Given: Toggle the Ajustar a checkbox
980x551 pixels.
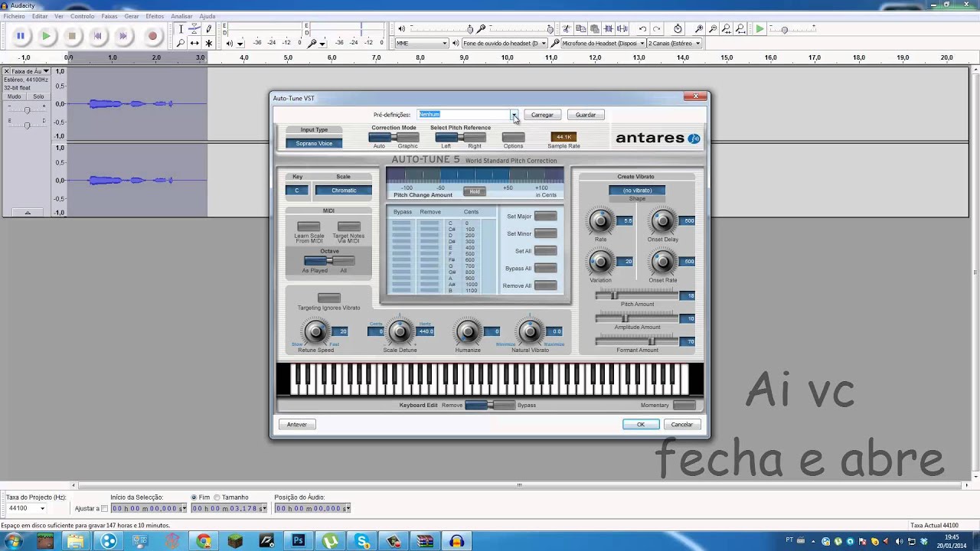Looking at the screenshot, I should pyautogui.click(x=104, y=508).
